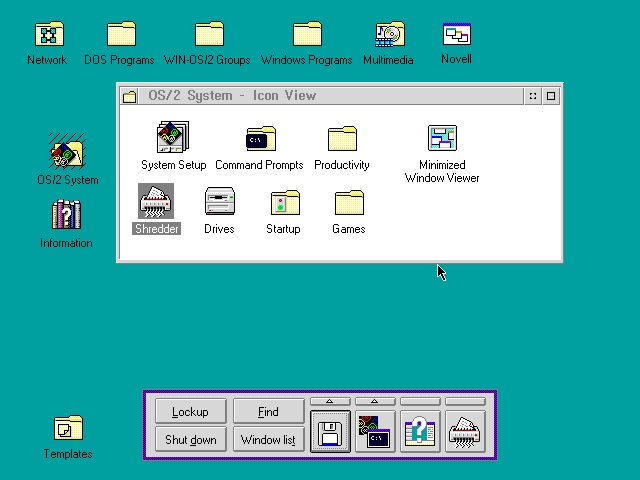Select the Startup folder icon
This screenshot has height=480, width=640.
(285, 202)
